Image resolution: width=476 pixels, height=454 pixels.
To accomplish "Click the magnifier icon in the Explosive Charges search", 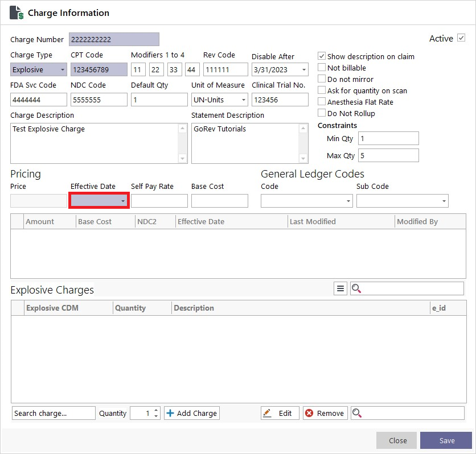I will [356, 288].
